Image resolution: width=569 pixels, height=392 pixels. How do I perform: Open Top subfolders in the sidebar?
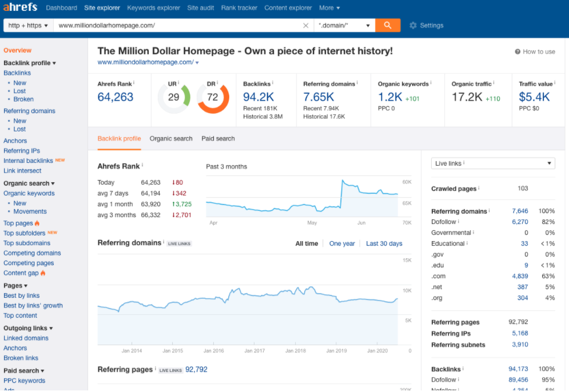click(25, 233)
